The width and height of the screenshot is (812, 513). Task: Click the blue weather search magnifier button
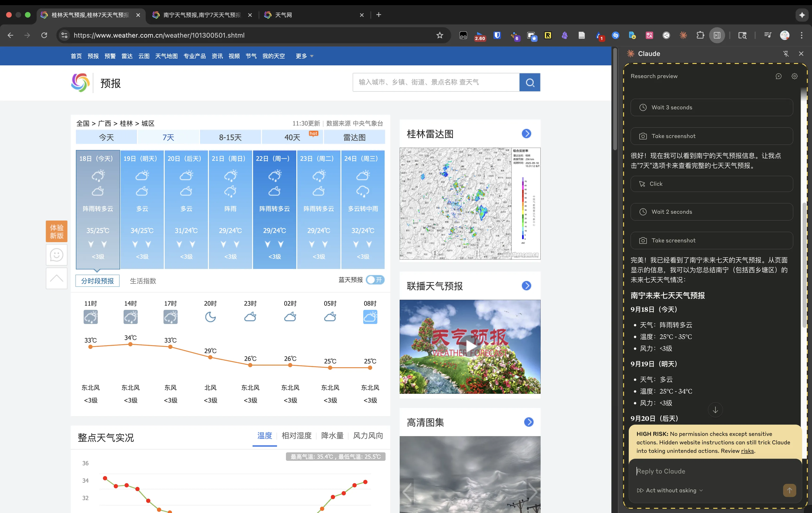point(529,82)
